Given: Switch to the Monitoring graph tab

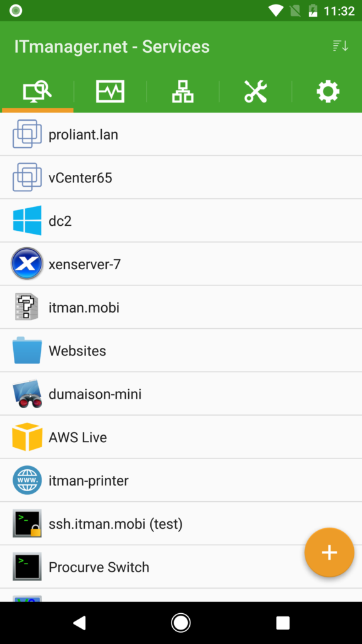Looking at the screenshot, I should point(109,91).
